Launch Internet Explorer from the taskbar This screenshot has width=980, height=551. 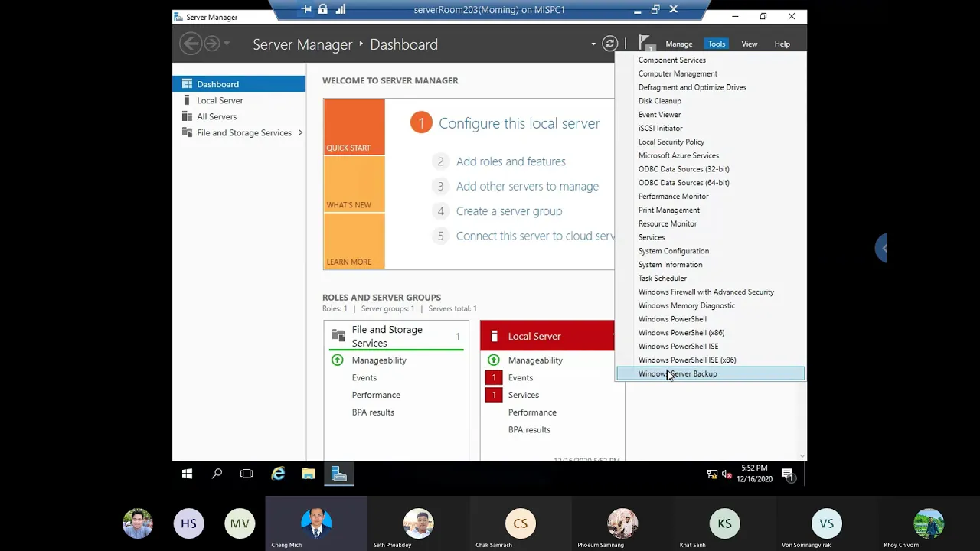278,474
